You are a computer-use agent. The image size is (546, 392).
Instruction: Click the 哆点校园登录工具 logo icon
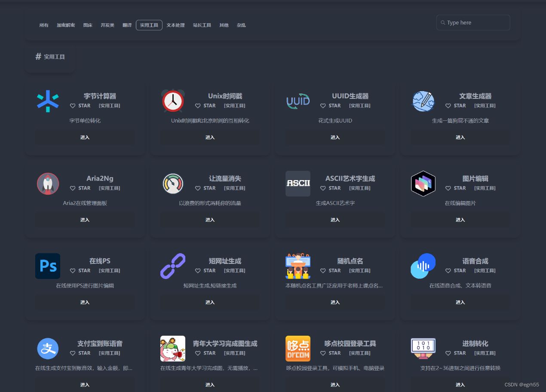point(298,349)
